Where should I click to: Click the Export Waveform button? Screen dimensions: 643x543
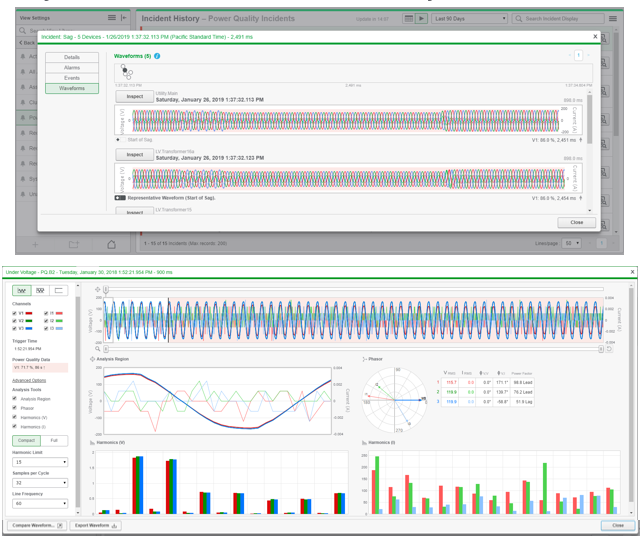click(x=96, y=525)
